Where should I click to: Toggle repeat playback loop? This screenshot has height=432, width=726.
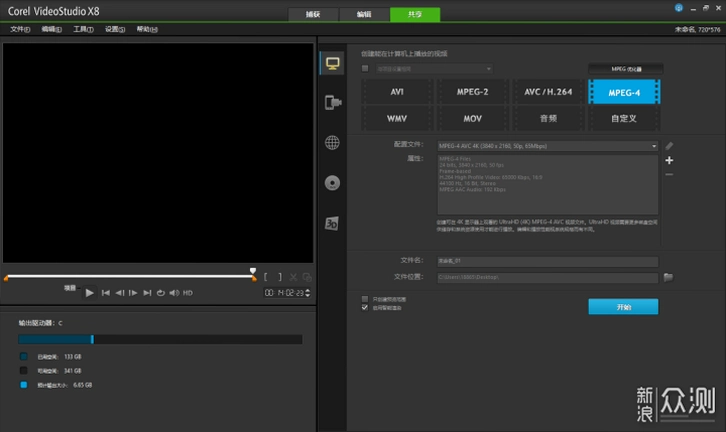pyautogui.click(x=161, y=293)
